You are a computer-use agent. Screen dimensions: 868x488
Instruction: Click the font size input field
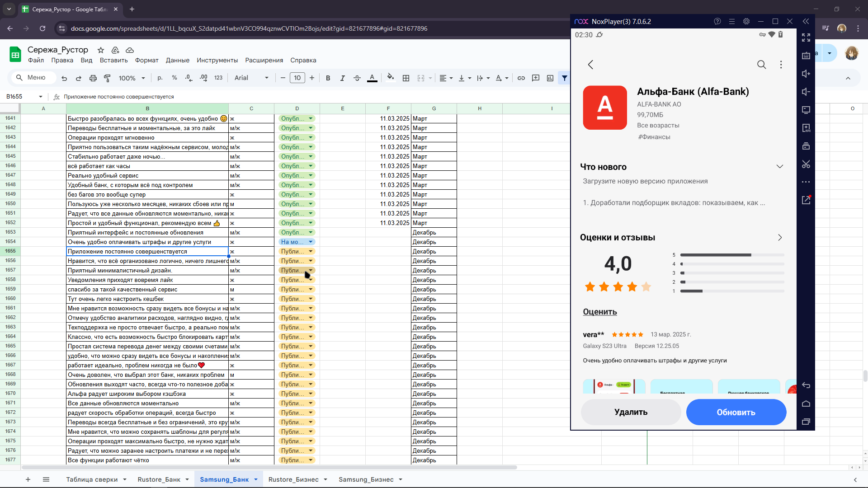coord(297,78)
